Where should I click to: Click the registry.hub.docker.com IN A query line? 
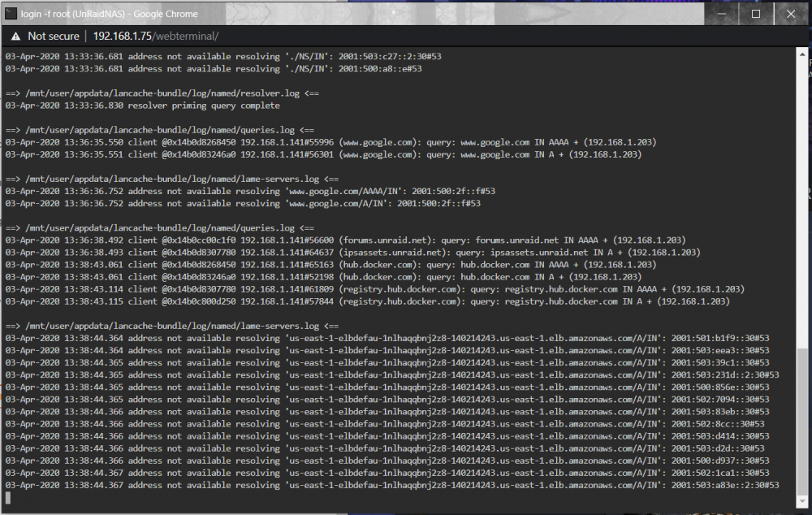coord(368,301)
